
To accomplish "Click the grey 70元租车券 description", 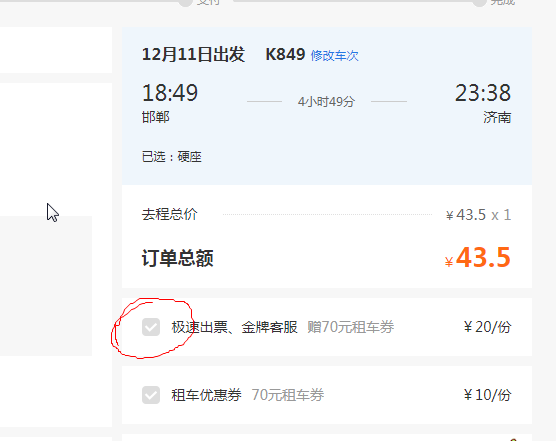I will [x=288, y=395].
